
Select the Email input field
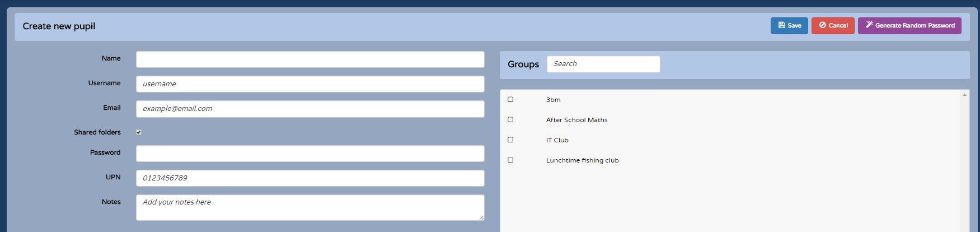click(x=310, y=109)
